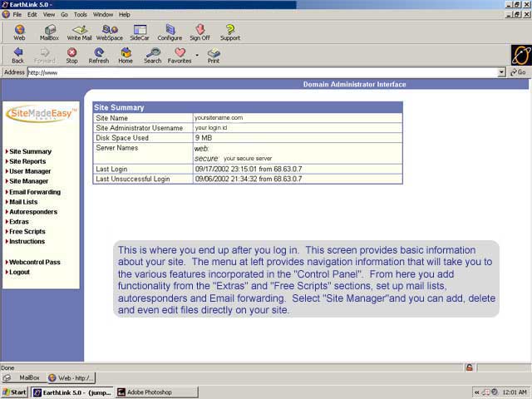Click the Print toolbar icon
This screenshot has height=399, width=532.
(x=214, y=55)
